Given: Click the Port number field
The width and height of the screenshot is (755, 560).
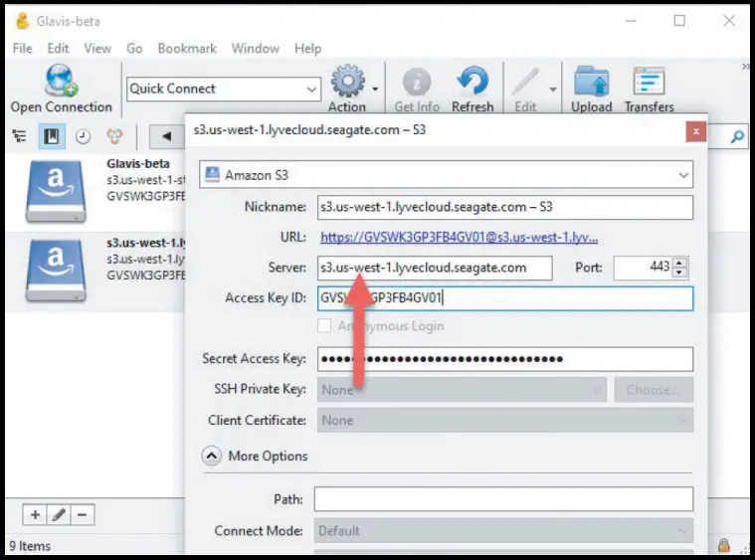Looking at the screenshot, I should click(x=644, y=268).
